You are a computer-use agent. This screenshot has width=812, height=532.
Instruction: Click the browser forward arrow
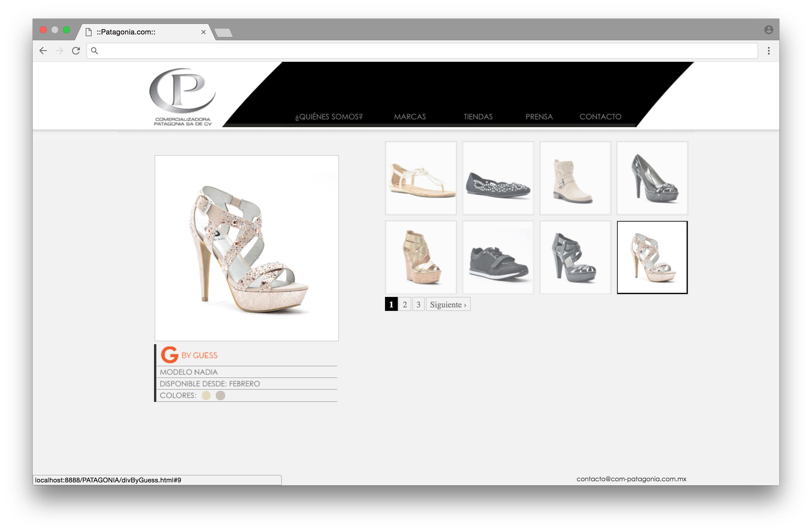[x=60, y=51]
